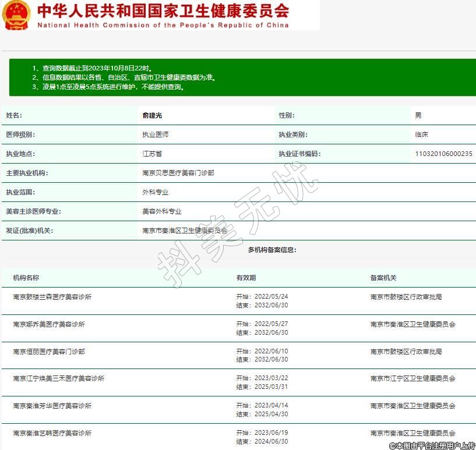The width and height of the screenshot is (476, 450).
Task: Select the 南京鼓楼兰森医疗美容诊所 row
Action: pos(52,297)
